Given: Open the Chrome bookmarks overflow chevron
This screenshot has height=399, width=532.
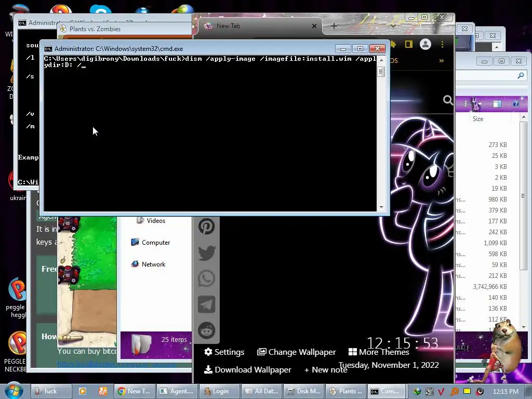Looking at the screenshot, I should (x=442, y=61).
